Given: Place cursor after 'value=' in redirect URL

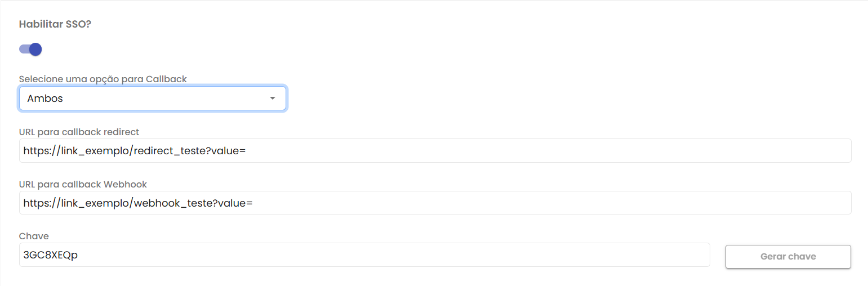Looking at the screenshot, I should point(247,151).
